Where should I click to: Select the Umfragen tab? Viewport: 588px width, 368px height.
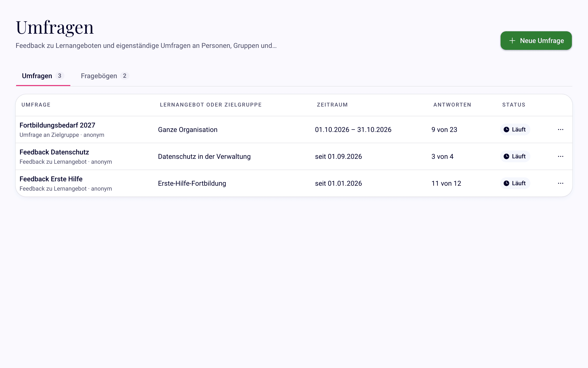click(x=43, y=76)
